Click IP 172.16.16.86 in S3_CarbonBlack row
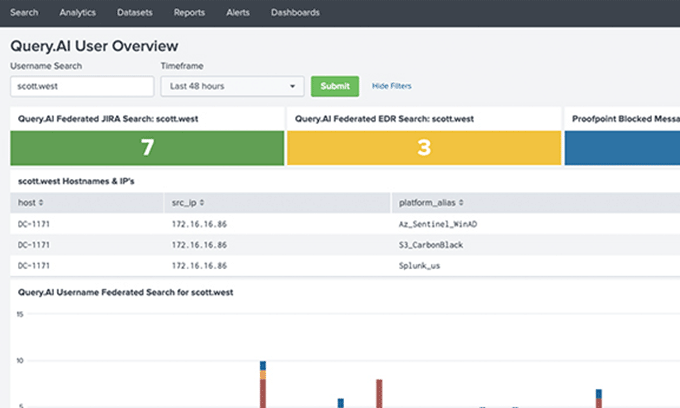The width and height of the screenshot is (680, 408). (199, 245)
